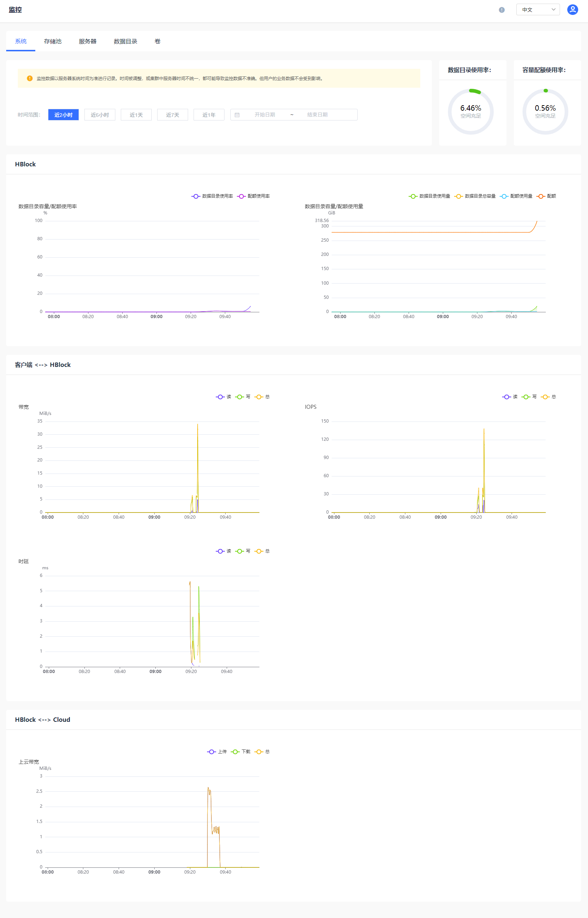
Task: Select the 近1天 time range
Action: pyautogui.click(x=136, y=115)
